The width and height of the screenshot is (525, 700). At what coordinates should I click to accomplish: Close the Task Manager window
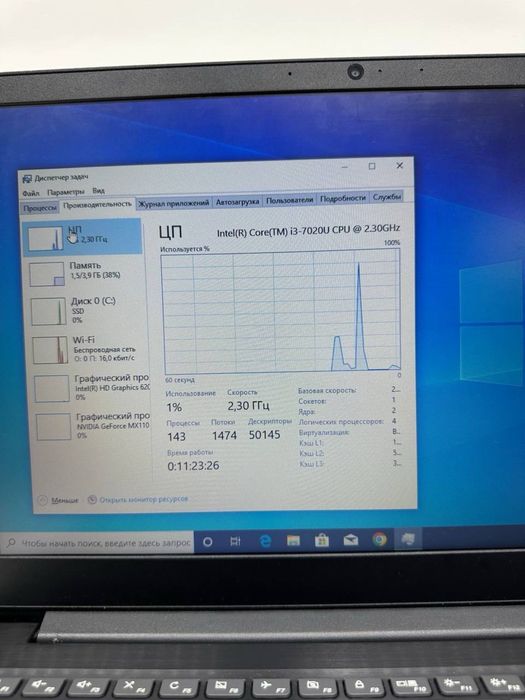pos(400,166)
